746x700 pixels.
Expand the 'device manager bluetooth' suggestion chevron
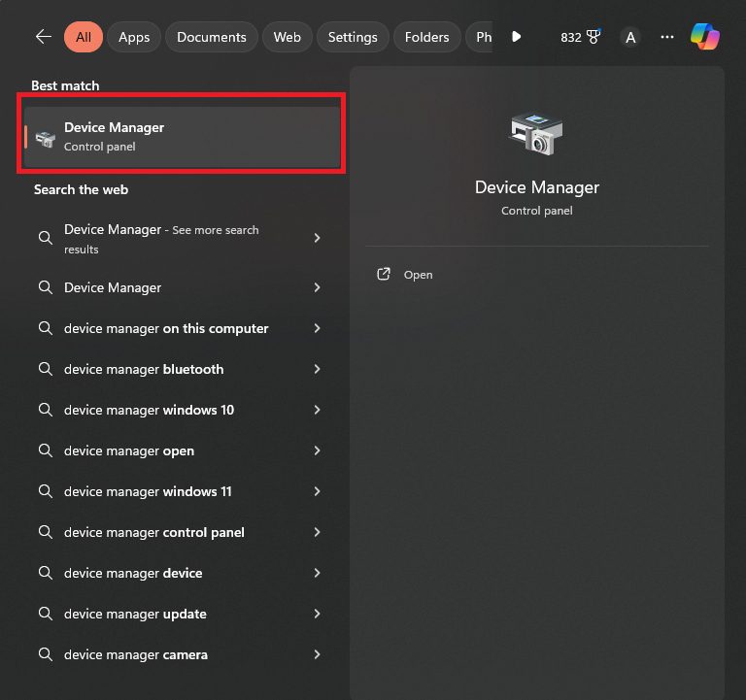pos(317,370)
